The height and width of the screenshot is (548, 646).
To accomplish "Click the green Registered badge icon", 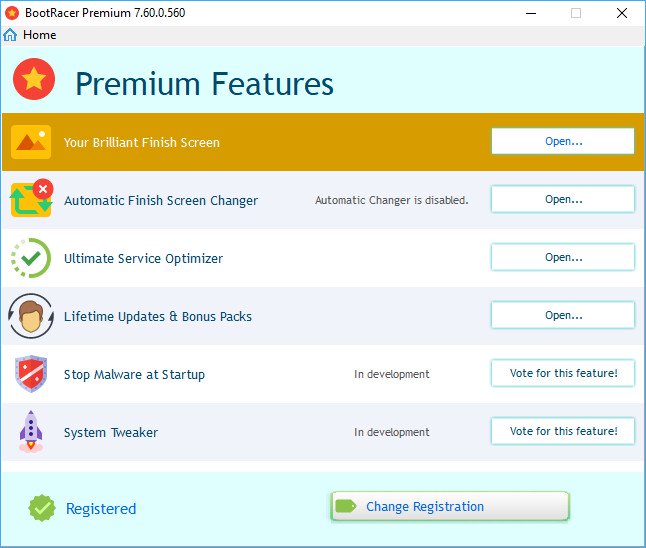I will [x=42, y=508].
